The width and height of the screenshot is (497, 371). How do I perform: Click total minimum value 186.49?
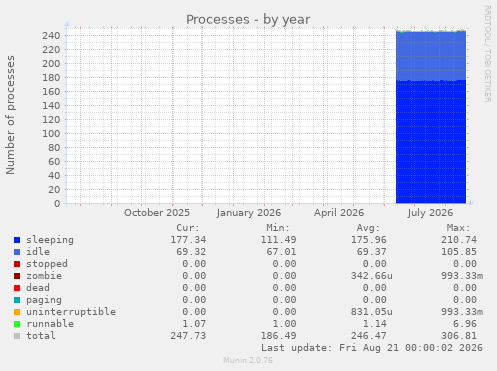click(x=279, y=336)
